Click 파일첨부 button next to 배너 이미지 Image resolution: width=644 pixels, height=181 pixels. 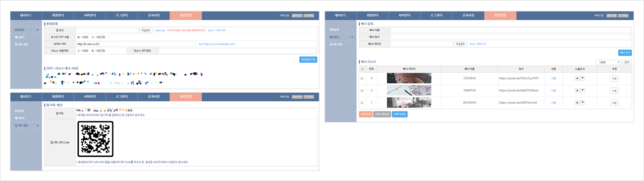461,44
